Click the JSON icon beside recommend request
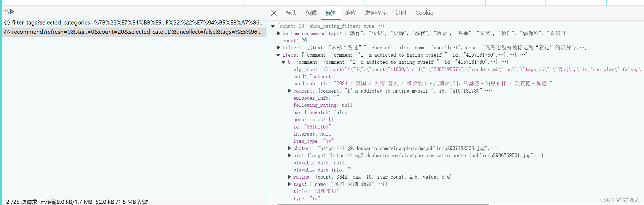644x205 pixels. click(x=7, y=32)
